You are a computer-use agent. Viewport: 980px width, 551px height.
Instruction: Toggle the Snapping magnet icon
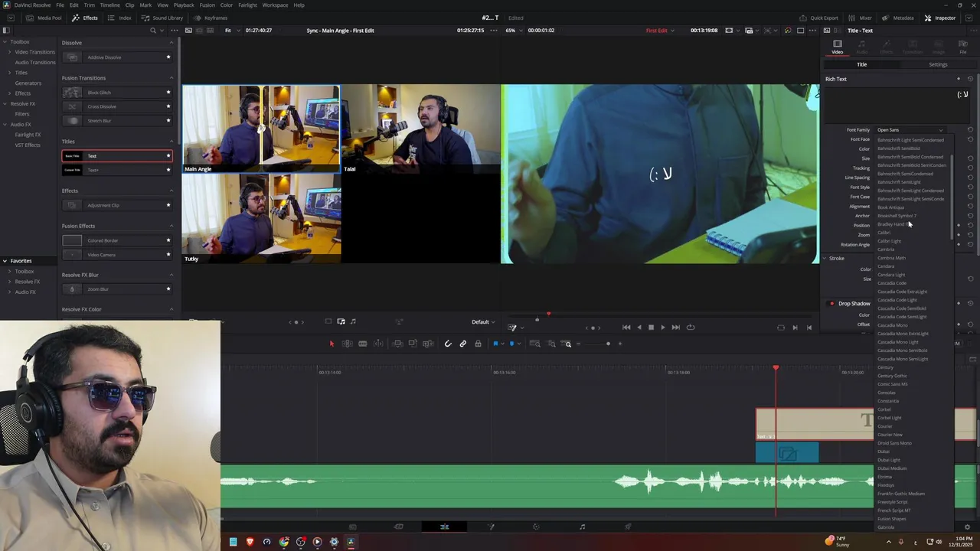(x=448, y=344)
